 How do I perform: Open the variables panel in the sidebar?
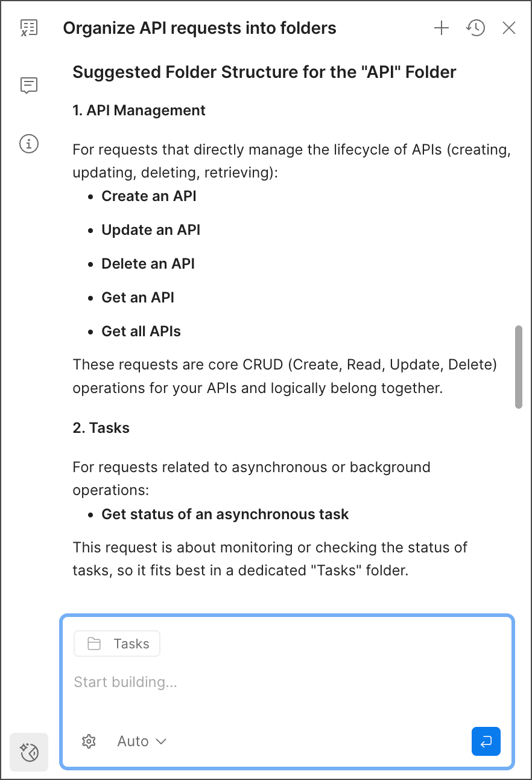29,28
